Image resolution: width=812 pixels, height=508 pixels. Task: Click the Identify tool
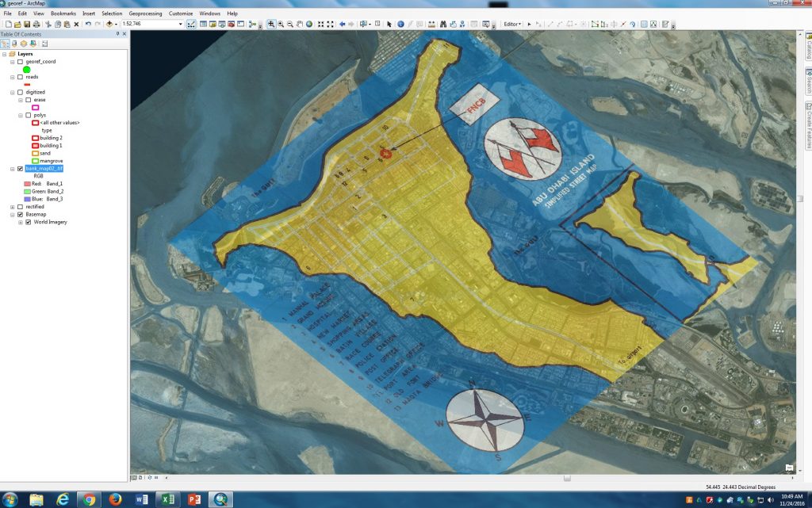coord(400,24)
